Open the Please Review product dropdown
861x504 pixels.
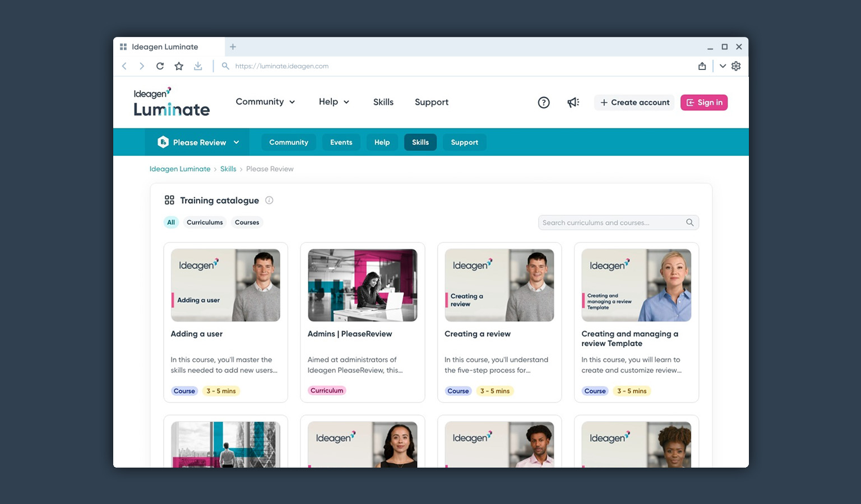coord(198,142)
